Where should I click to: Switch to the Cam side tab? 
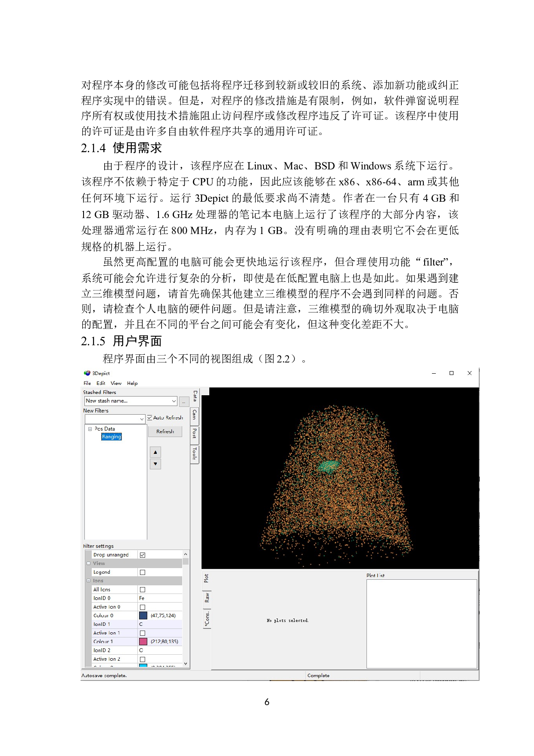tap(195, 415)
